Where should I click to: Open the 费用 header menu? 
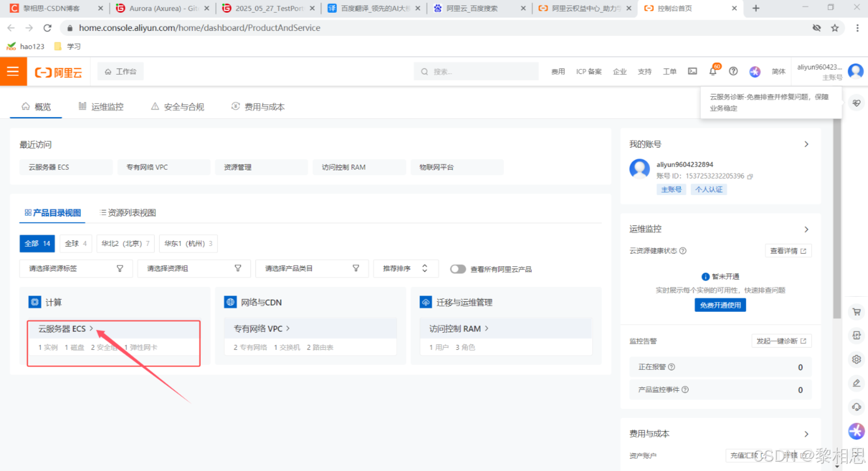click(x=558, y=72)
